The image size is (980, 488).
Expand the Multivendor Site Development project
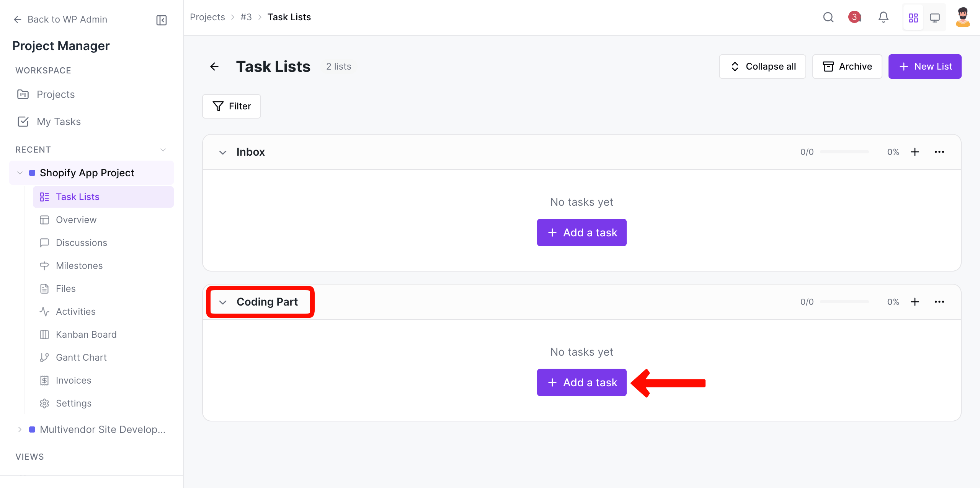(x=20, y=429)
